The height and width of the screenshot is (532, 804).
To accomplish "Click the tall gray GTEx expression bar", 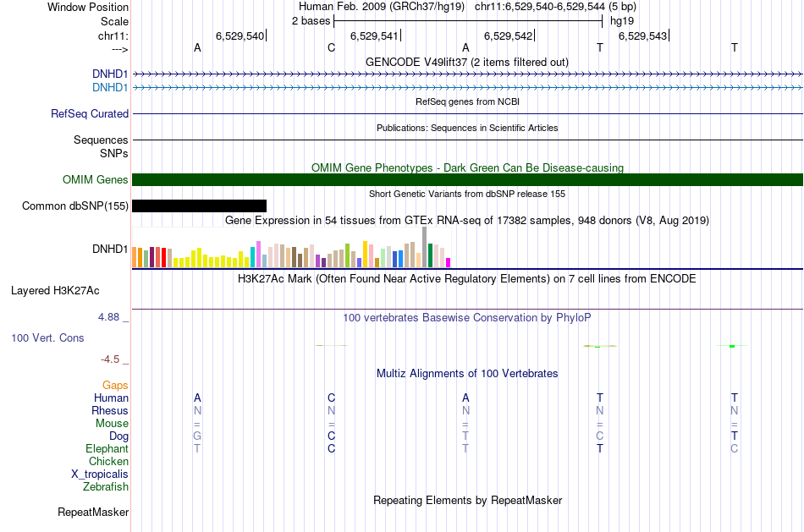I will (x=424, y=247).
